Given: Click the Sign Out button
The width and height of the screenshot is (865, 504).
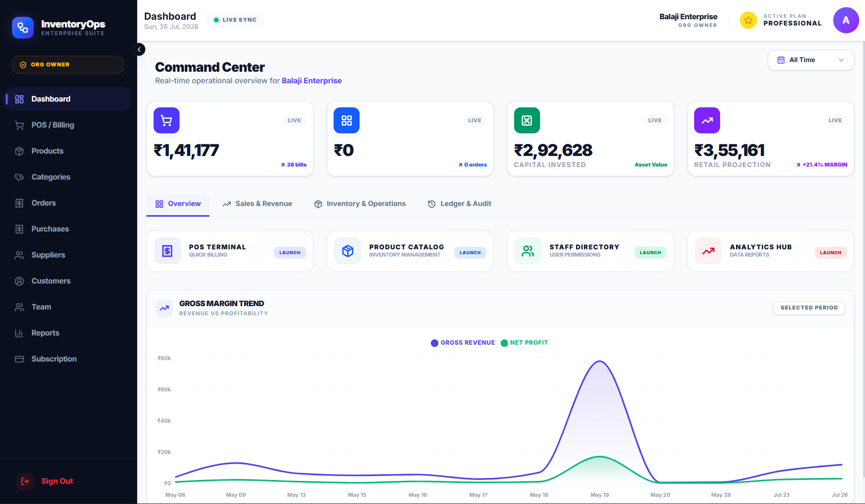Looking at the screenshot, I should tap(45, 481).
